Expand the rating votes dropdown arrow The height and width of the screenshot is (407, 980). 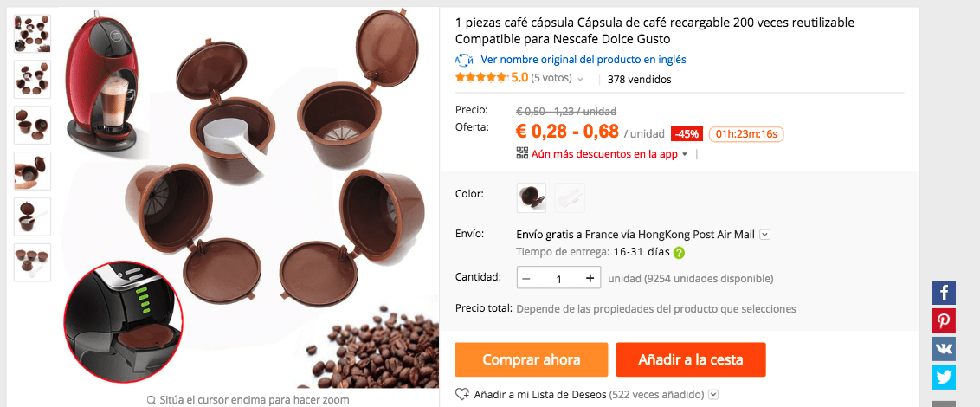(x=580, y=80)
